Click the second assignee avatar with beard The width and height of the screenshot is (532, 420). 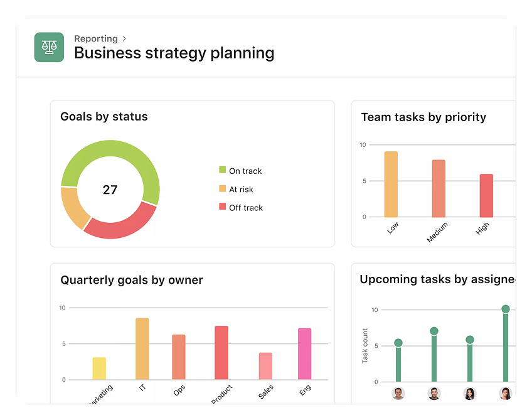pyautogui.click(x=434, y=394)
